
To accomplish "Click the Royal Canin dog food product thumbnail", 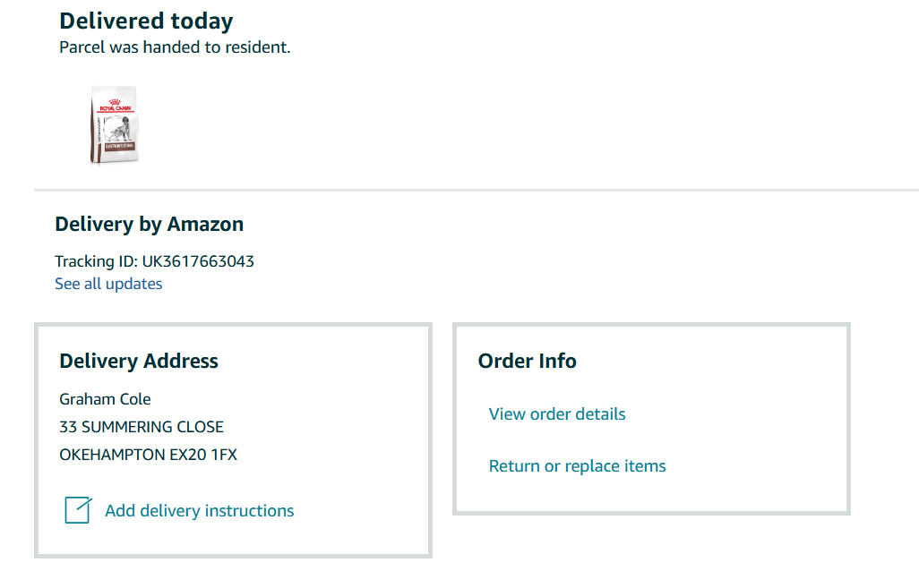I will pos(115,124).
